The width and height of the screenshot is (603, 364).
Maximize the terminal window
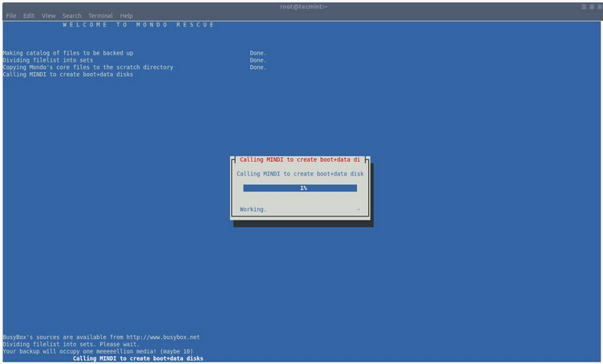tap(590, 6)
